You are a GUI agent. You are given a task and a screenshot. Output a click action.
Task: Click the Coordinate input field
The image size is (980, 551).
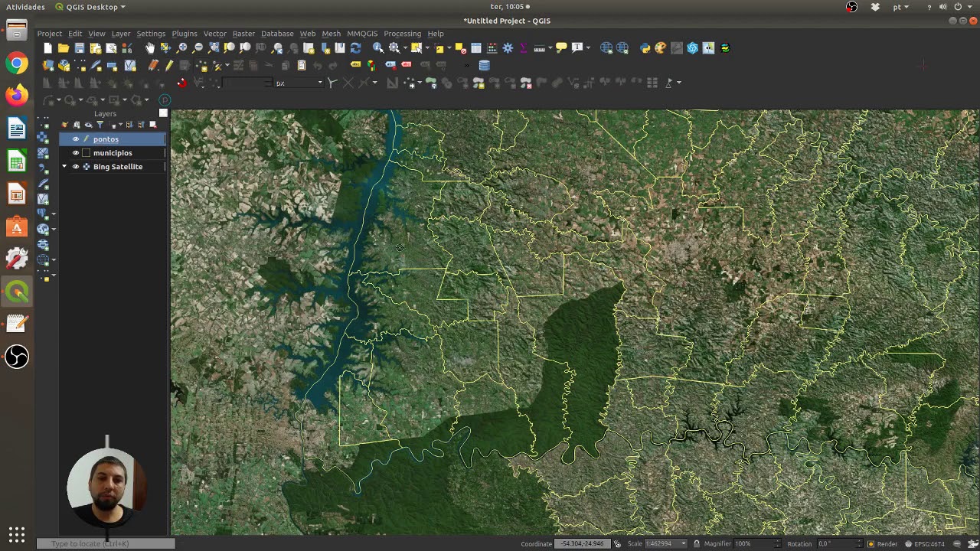[583, 543]
